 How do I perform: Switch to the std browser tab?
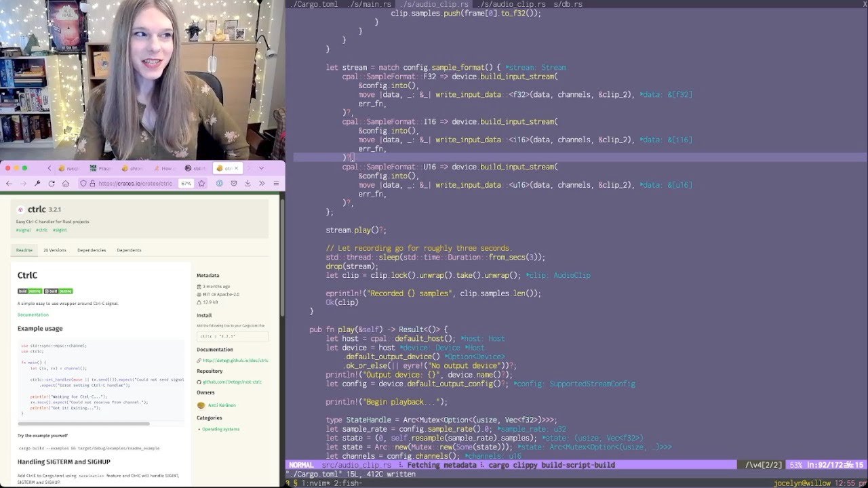[x=195, y=168]
